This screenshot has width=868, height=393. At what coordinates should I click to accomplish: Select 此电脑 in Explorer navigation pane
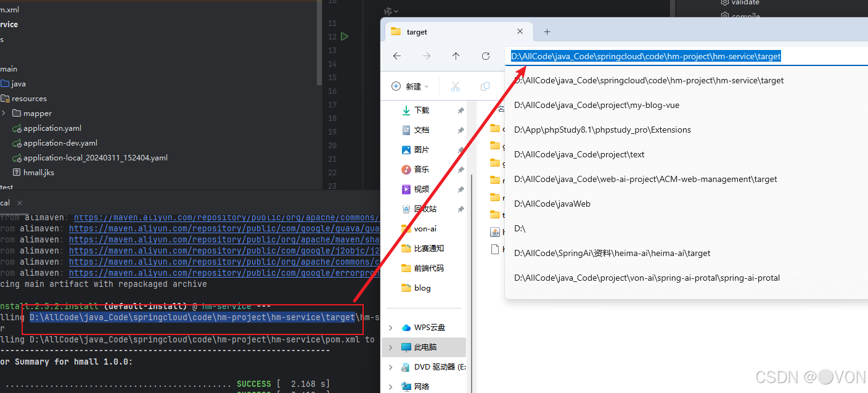pos(424,347)
